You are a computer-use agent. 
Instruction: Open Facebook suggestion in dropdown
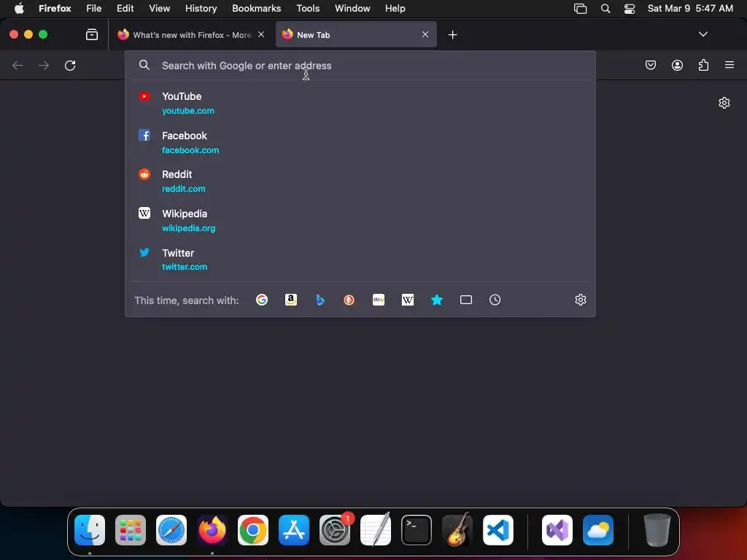360,142
